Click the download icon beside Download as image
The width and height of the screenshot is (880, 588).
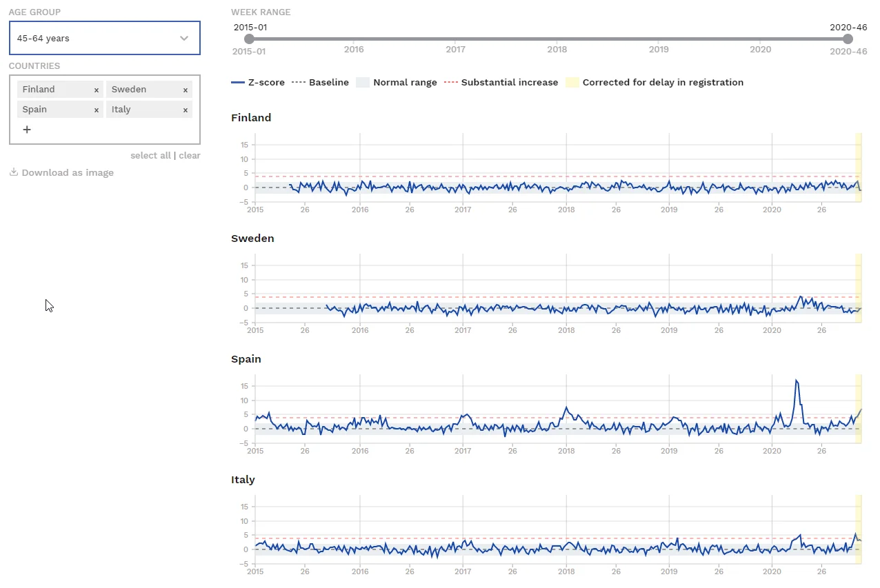(13, 172)
